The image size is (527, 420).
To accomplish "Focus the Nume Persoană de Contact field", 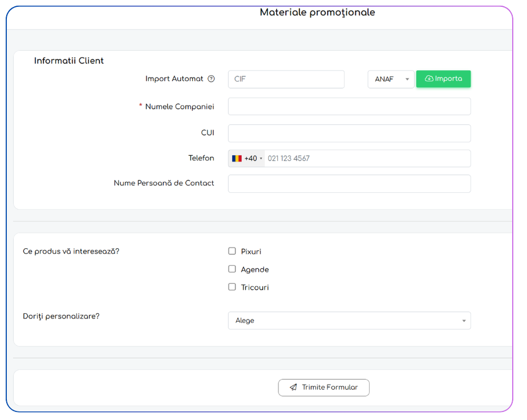I will point(349,184).
